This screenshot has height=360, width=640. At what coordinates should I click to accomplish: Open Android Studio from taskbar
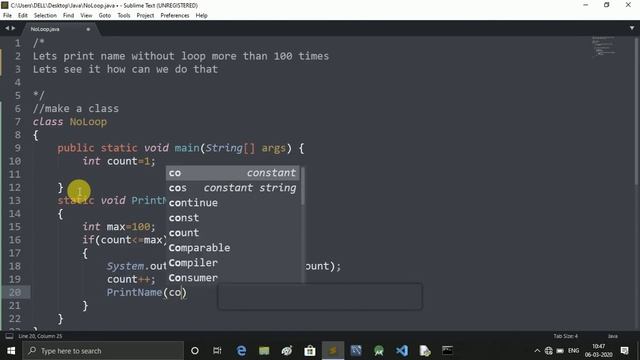[379, 351]
